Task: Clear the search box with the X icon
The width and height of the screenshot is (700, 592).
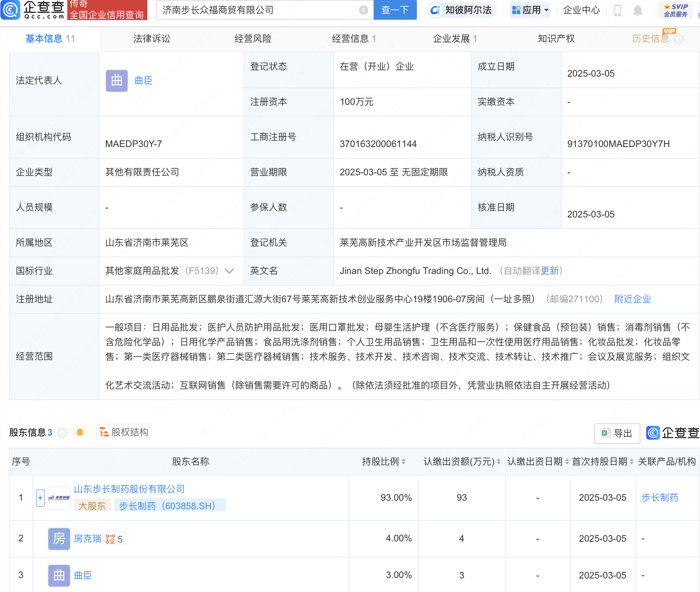Action: click(364, 10)
